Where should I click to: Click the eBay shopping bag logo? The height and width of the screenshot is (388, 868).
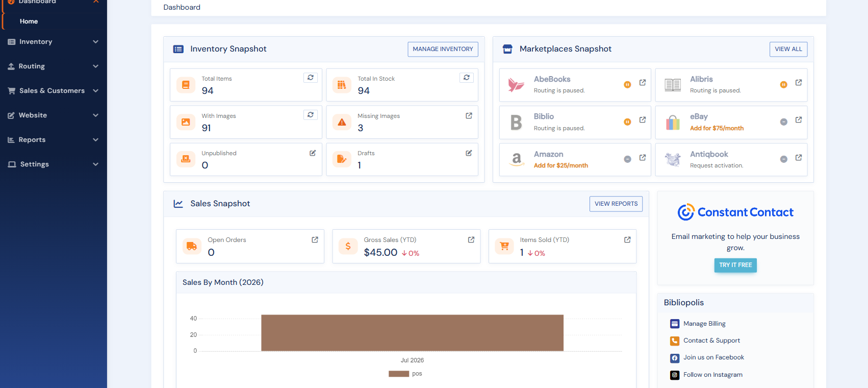pyautogui.click(x=673, y=123)
